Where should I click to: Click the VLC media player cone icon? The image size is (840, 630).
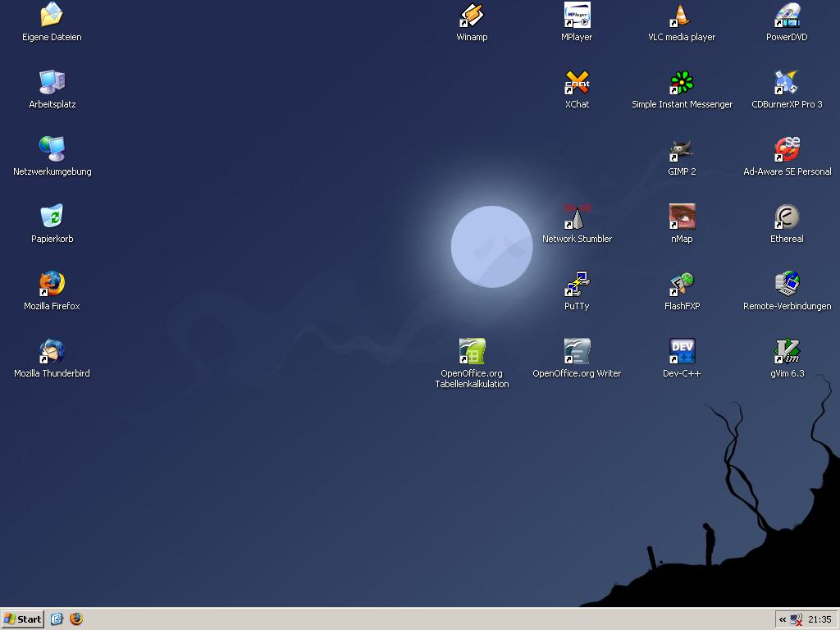tap(682, 15)
